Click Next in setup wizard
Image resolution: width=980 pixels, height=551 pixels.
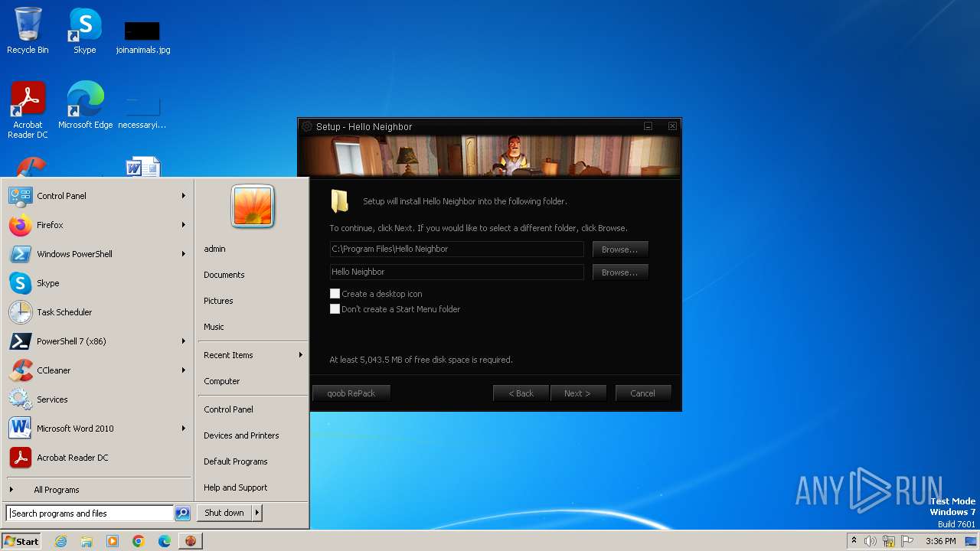(578, 393)
